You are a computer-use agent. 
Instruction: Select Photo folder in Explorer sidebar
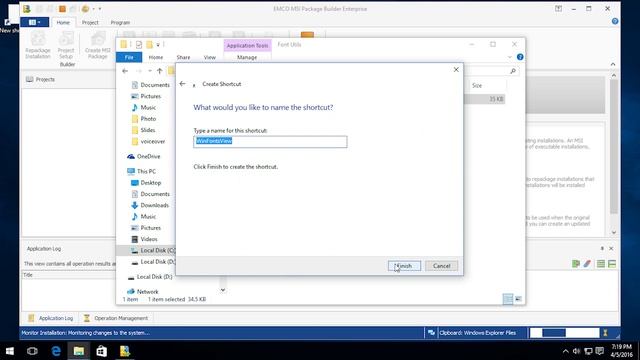pyautogui.click(x=144, y=119)
